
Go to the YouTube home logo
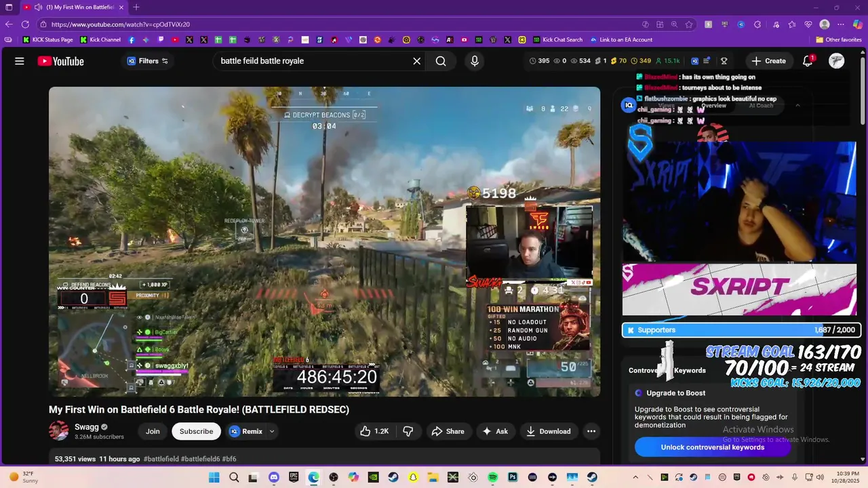pos(61,61)
